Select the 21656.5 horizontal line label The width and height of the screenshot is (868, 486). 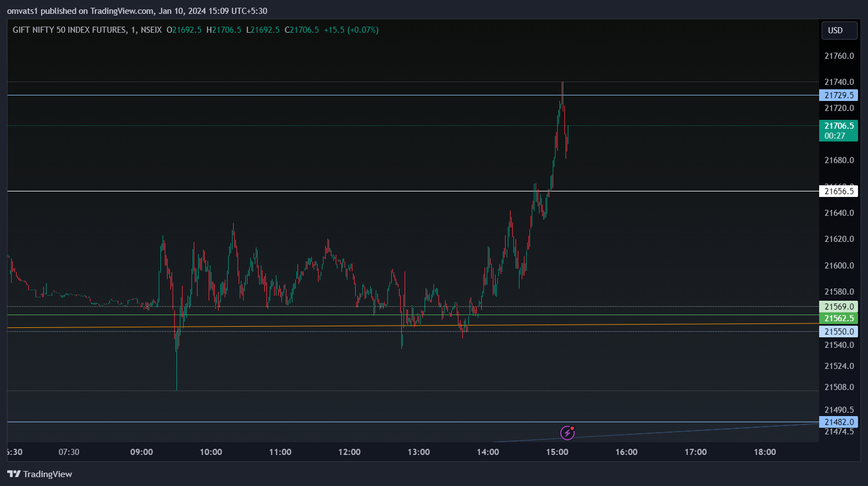tap(839, 191)
